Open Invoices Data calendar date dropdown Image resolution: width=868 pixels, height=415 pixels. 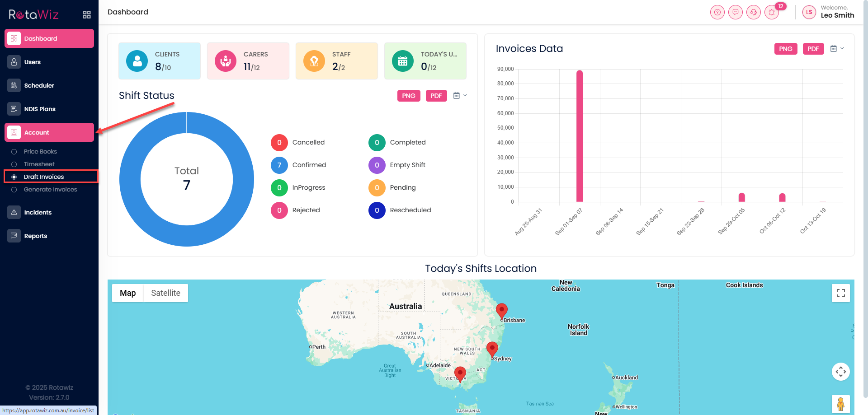pos(837,49)
